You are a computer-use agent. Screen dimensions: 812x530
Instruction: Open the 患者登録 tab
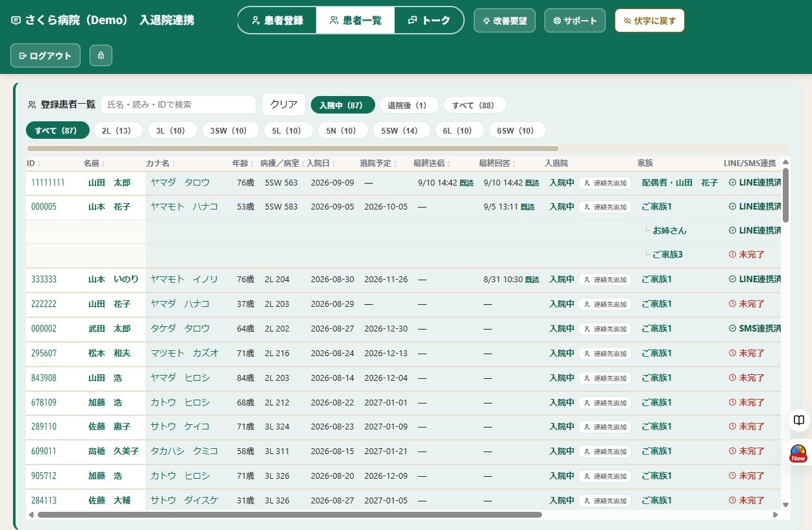coord(277,20)
